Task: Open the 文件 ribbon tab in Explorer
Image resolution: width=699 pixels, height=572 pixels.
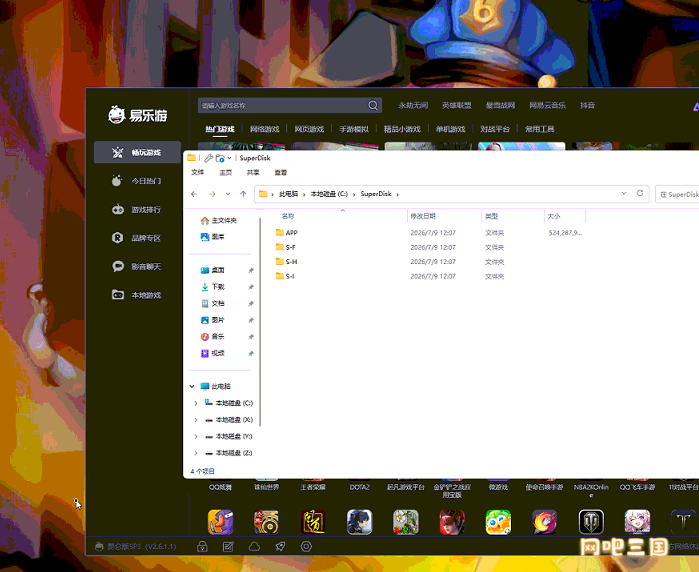Action: pyautogui.click(x=198, y=173)
